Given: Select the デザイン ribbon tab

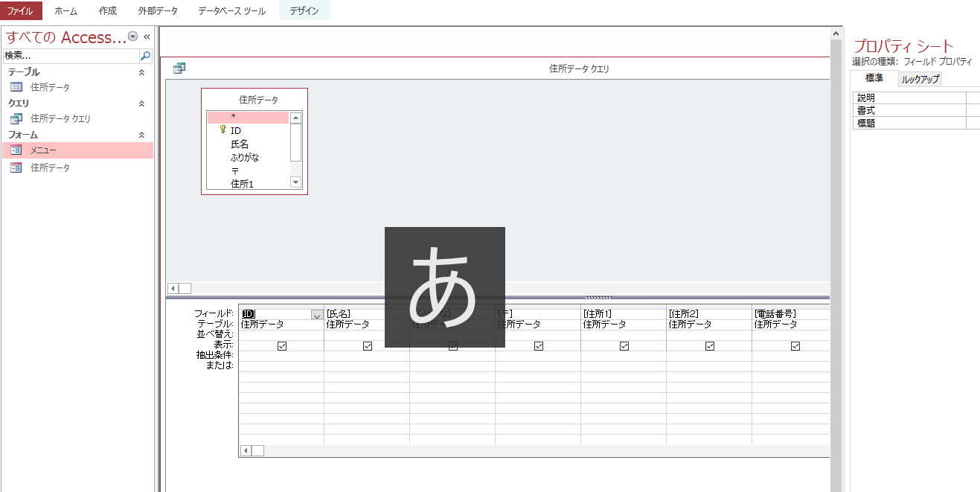Looking at the screenshot, I should click(304, 11).
